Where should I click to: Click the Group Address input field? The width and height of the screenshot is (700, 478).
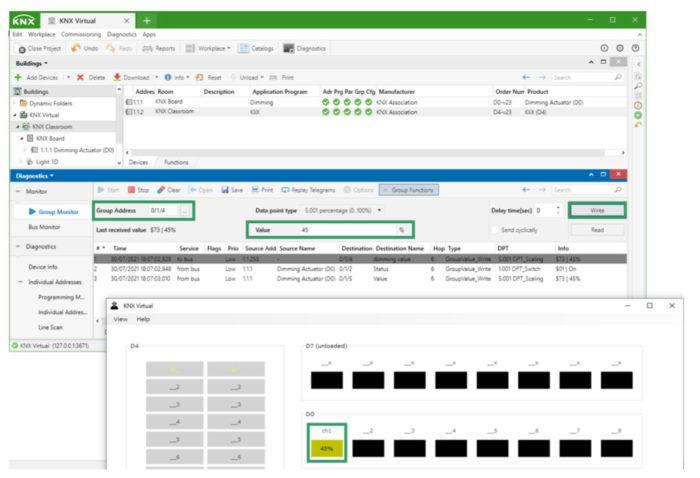[163, 210]
